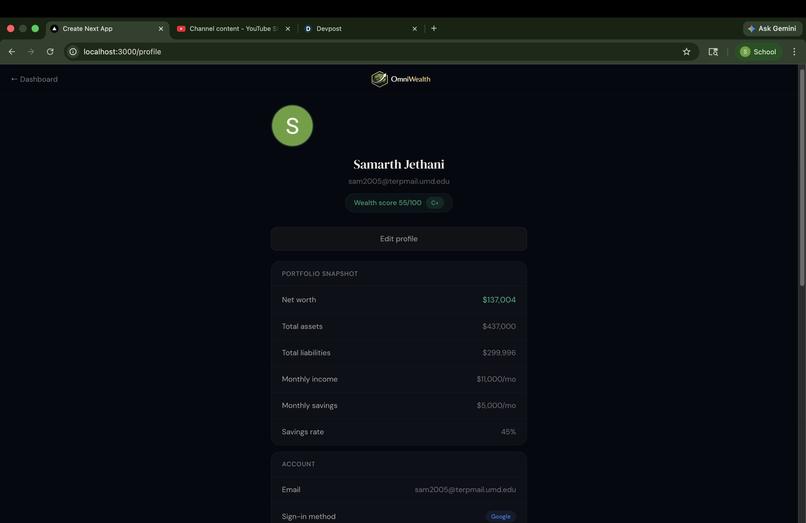Switch to the Devpost tab
The width and height of the screenshot is (806, 523).
pyautogui.click(x=361, y=29)
